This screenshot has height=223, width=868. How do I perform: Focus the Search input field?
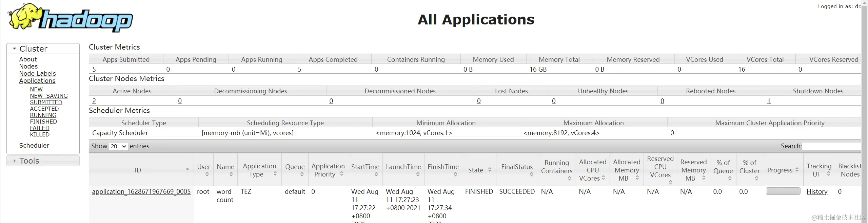[x=831, y=146]
